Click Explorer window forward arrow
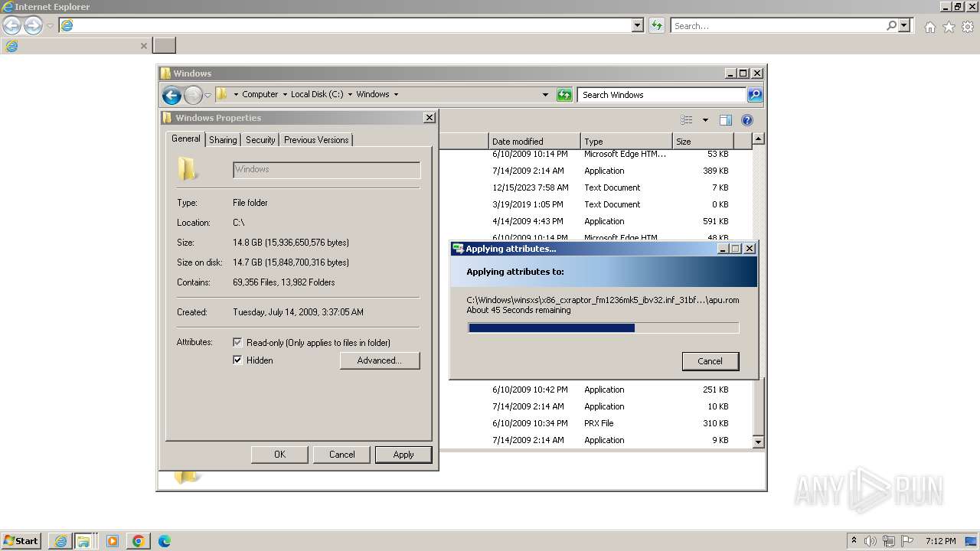This screenshot has width=980, height=551. [193, 95]
